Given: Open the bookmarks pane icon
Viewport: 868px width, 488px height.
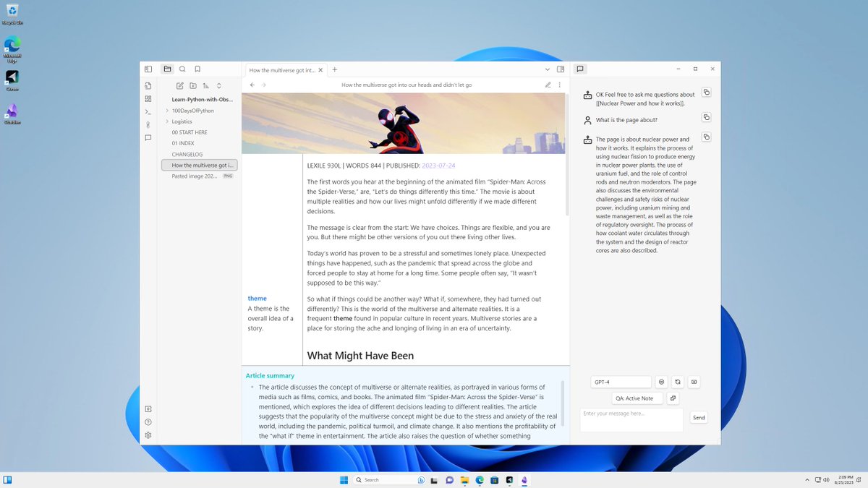Looking at the screenshot, I should pyautogui.click(x=197, y=69).
